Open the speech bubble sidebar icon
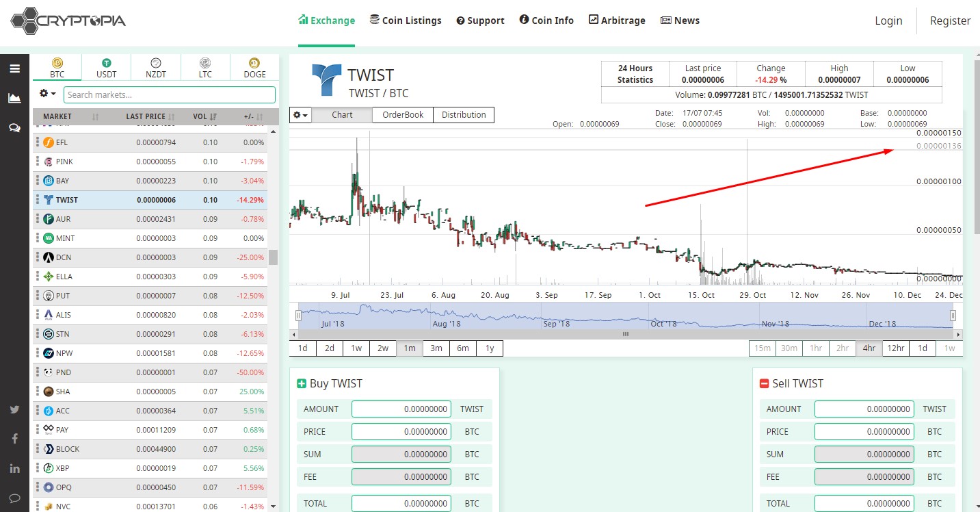Image resolution: width=980 pixels, height=512 pixels. coord(14,498)
